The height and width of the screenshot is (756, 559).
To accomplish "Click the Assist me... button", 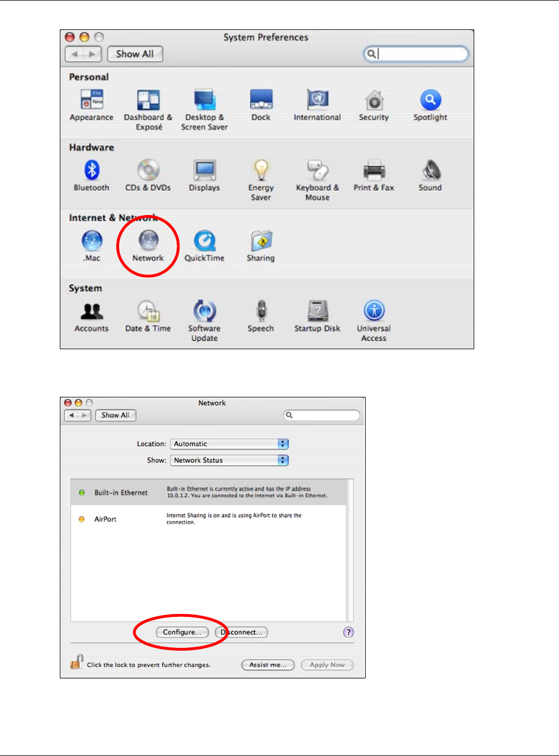I will (268, 665).
